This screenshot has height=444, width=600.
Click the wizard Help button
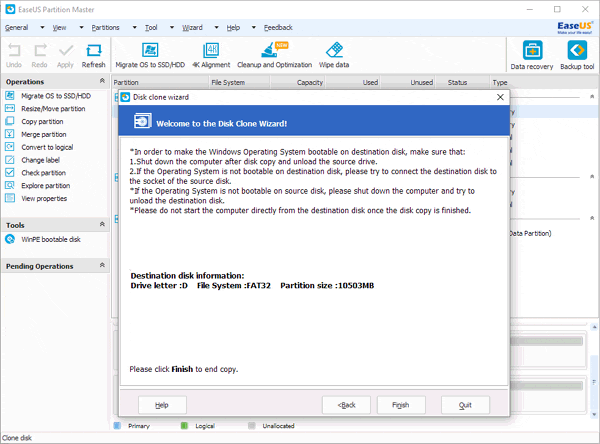(x=162, y=405)
